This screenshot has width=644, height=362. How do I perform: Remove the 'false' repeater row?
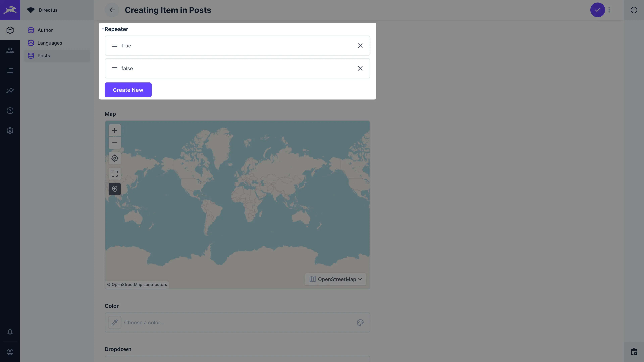point(360,68)
